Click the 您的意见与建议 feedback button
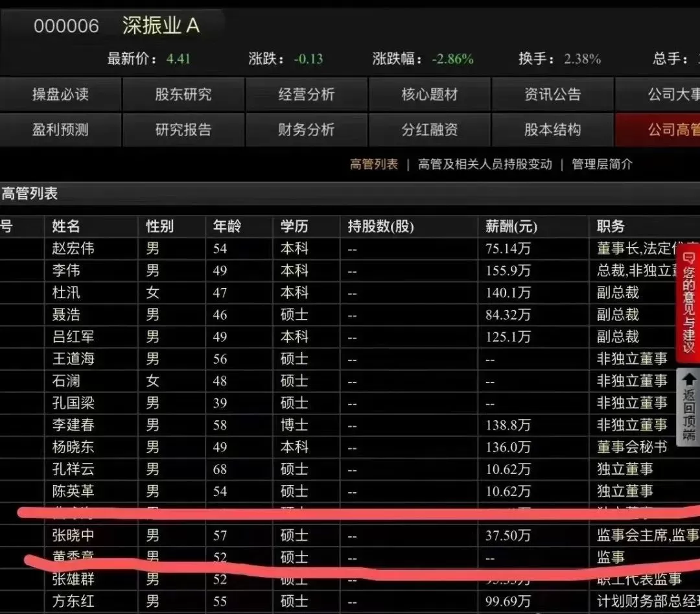 click(688, 303)
